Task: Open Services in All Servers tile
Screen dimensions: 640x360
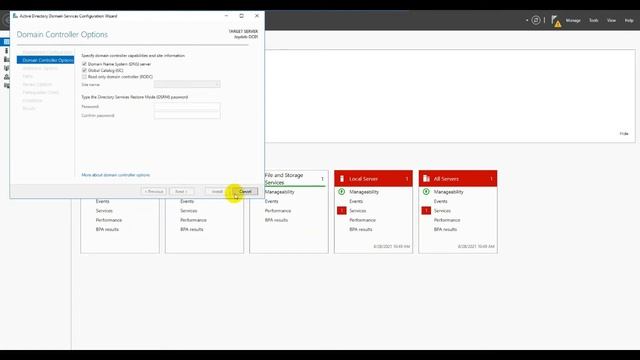Action: (x=442, y=211)
